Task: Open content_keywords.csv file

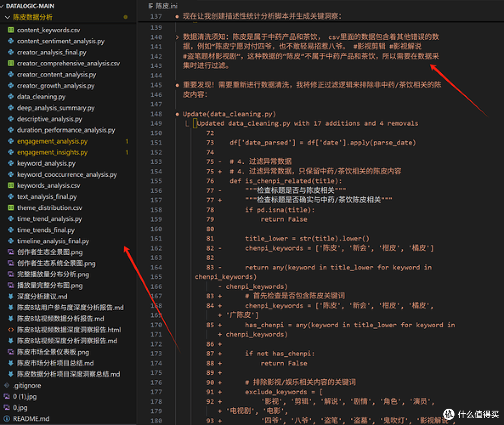Action: (48, 30)
